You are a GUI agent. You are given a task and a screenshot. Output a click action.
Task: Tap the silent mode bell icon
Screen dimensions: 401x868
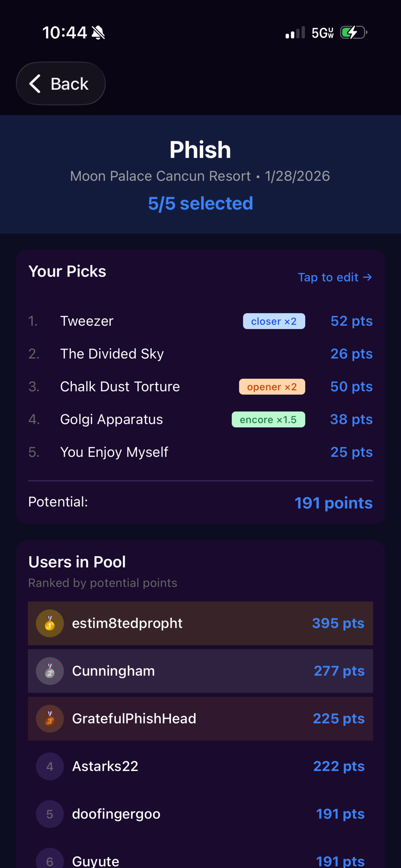(x=98, y=33)
